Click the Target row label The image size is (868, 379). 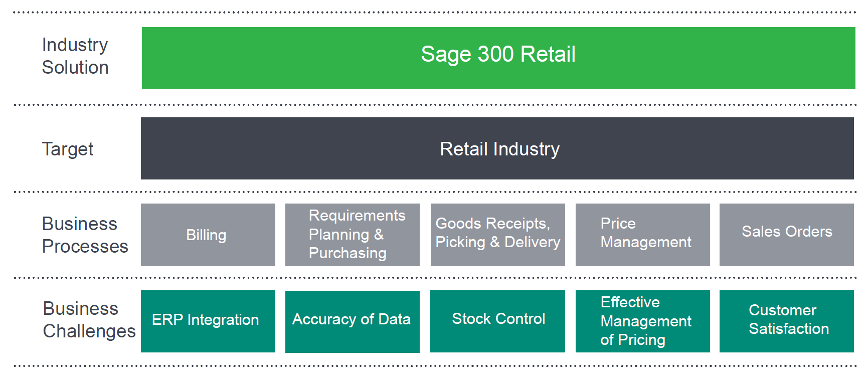(x=68, y=149)
